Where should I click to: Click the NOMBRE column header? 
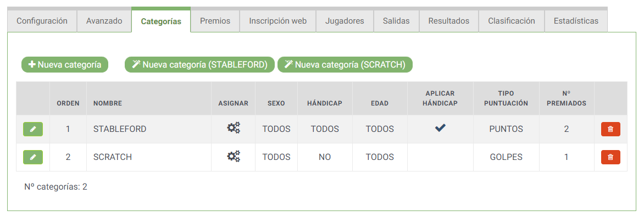(108, 103)
